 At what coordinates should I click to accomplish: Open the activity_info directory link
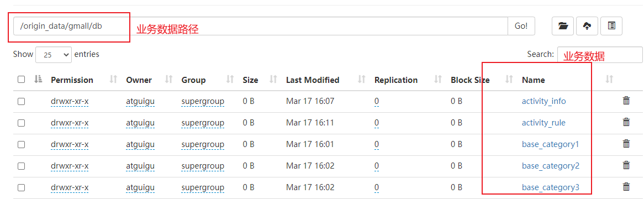pos(544,101)
